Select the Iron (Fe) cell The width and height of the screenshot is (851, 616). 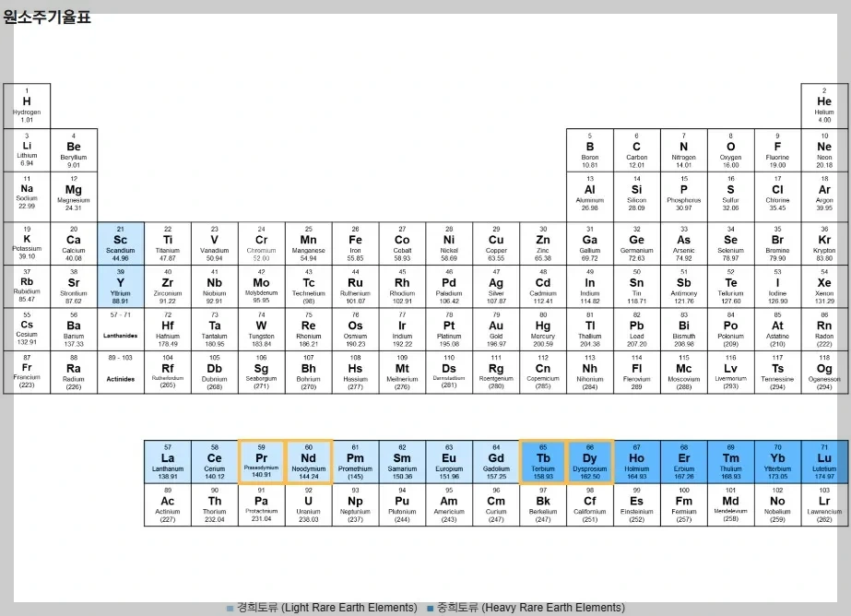pos(356,243)
